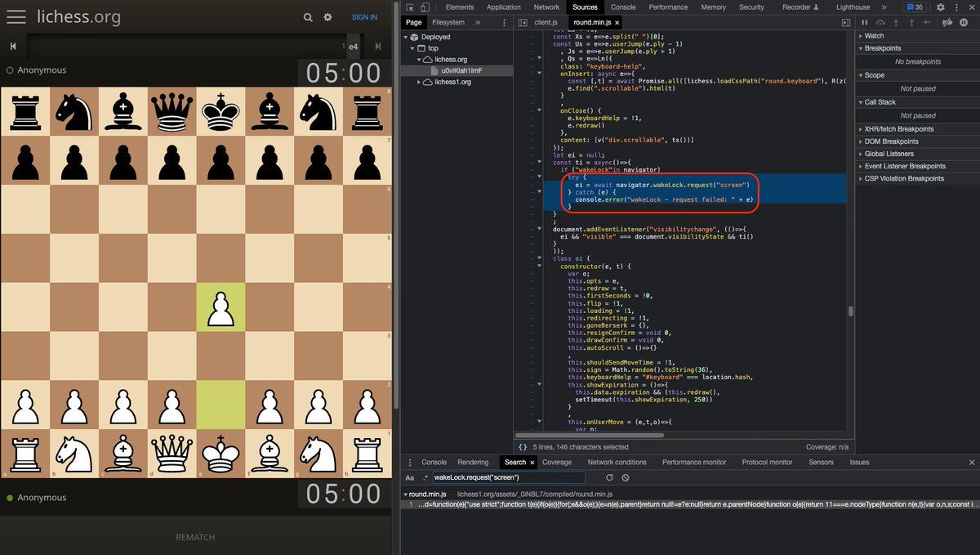Viewport: 980px width, 555px height.
Task: Expand the XHR/fetch Breakpoints section
Action: pos(898,129)
